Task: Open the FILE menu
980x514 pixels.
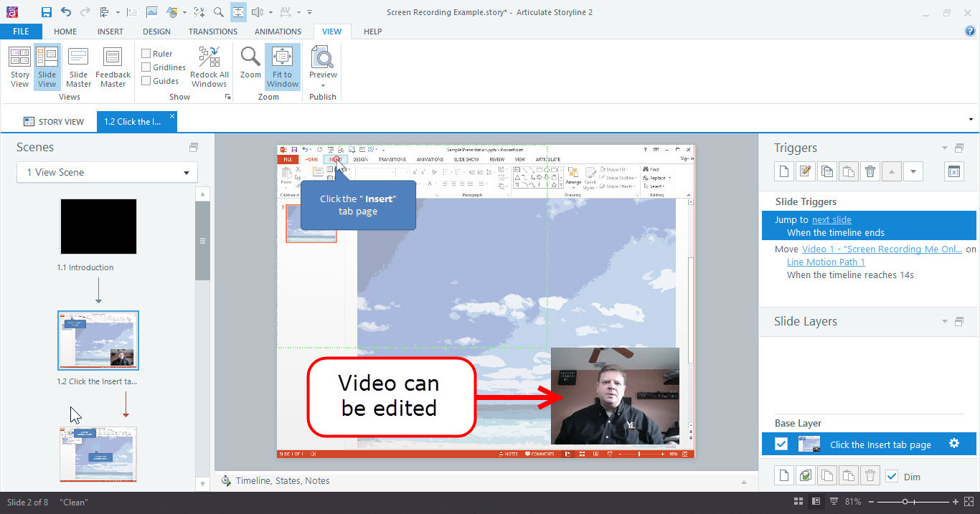Action: pos(21,32)
